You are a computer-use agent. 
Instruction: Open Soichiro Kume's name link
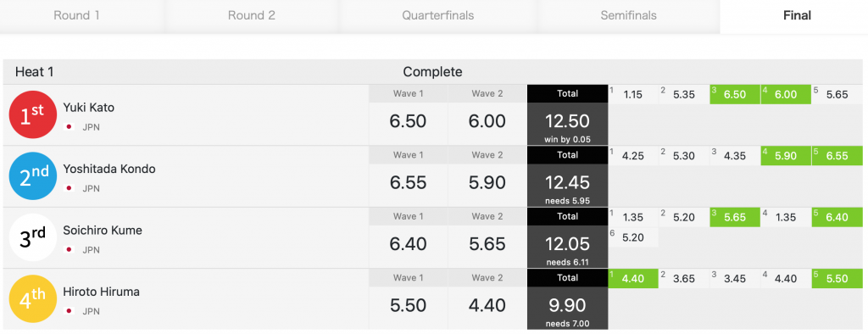pyautogui.click(x=103, y=231)
